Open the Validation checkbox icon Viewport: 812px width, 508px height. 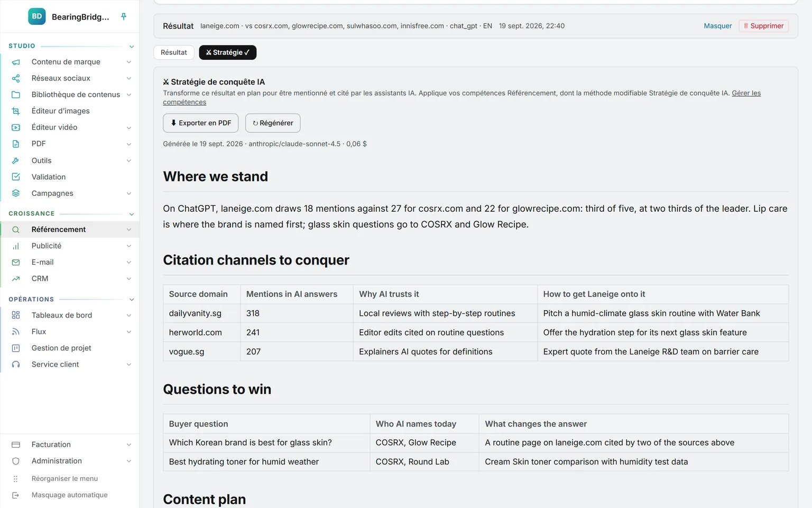16,177
